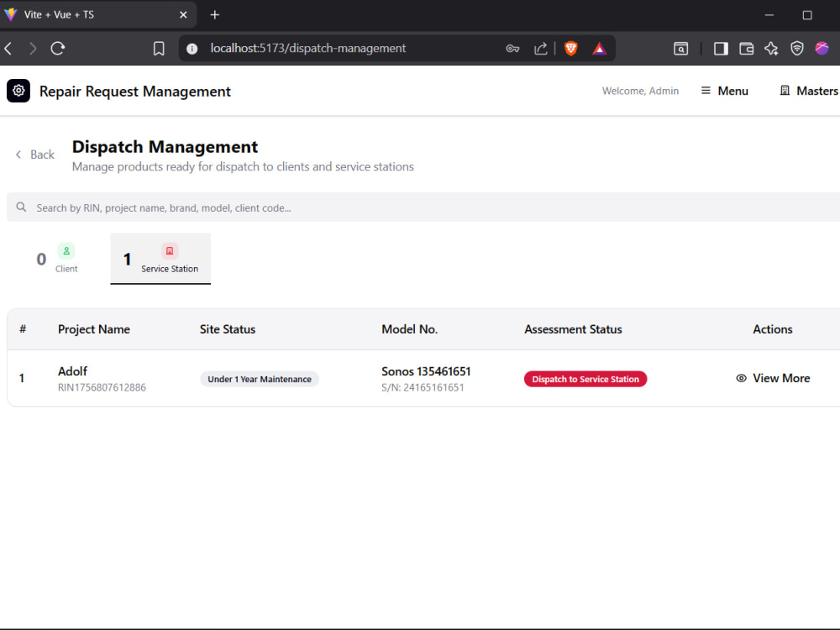This screenshot has width=840, height=630.
Task: Click the Repair Request Management gear logo
Action: (x=18, y=91)
